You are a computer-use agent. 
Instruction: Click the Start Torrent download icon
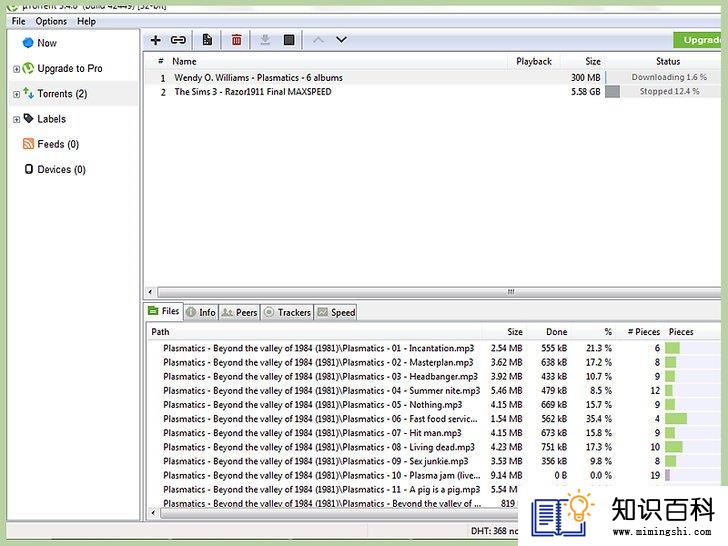point(265,40)
